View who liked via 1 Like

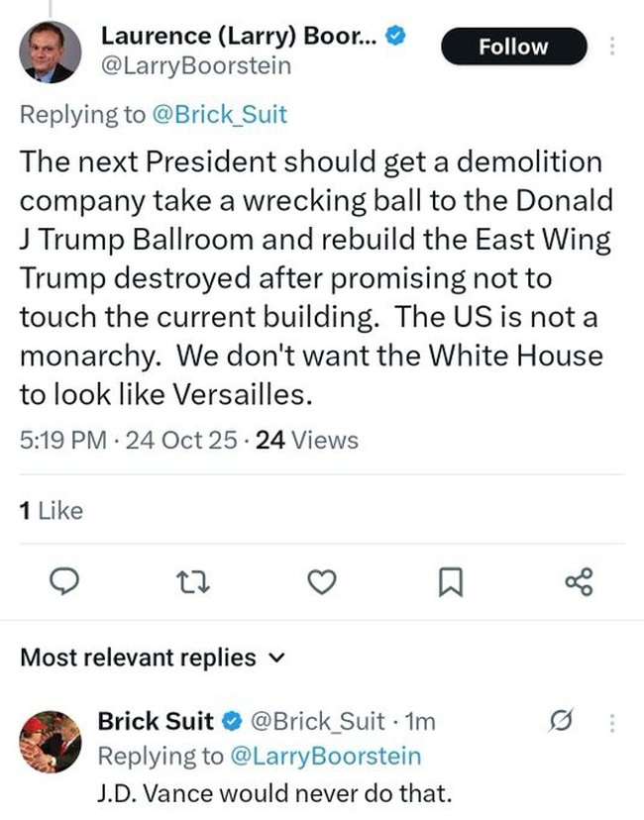(x=52, y=511)
